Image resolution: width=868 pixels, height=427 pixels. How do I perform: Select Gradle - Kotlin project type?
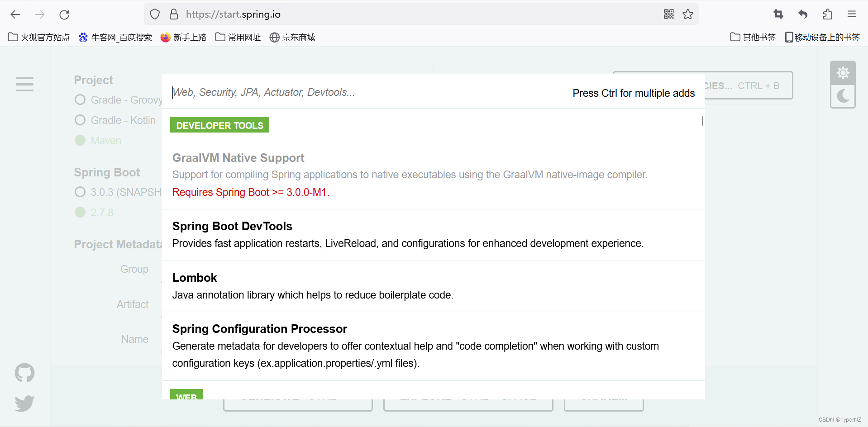115,120
